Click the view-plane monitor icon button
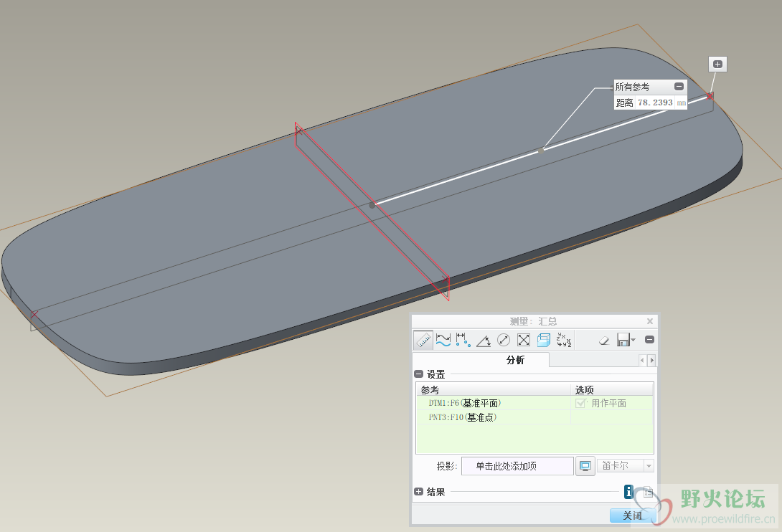 pos(585,466)
